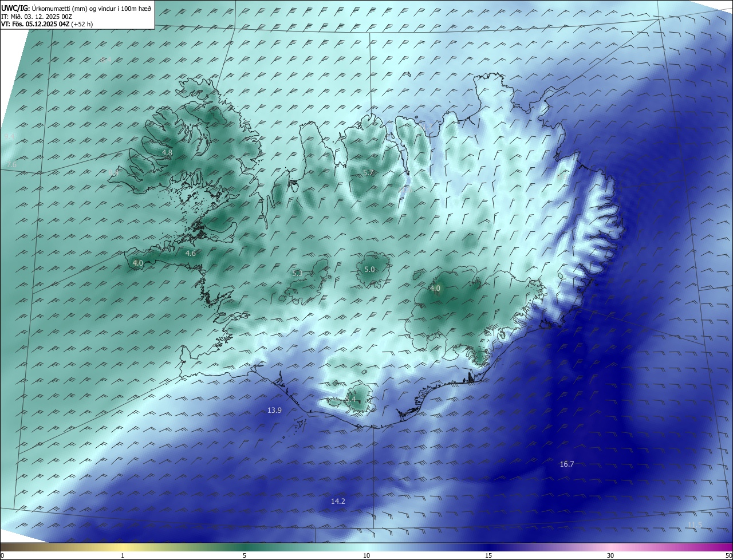Click the '15' tick on the colour scale

[488, 555]
